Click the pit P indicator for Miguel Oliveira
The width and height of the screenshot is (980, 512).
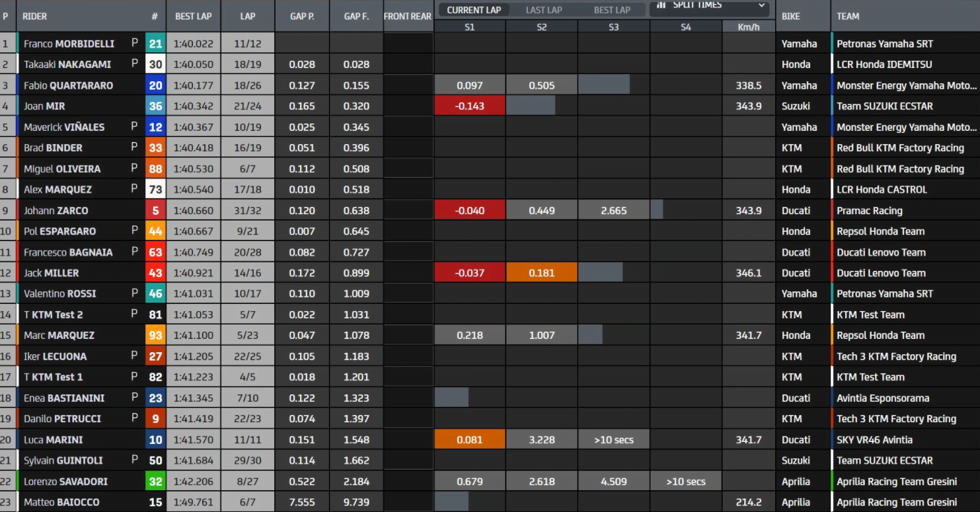pos(135,168)
